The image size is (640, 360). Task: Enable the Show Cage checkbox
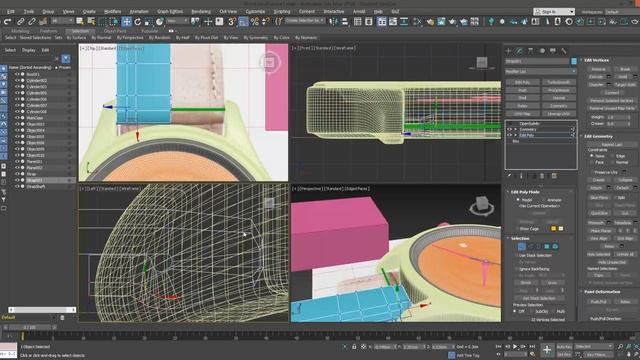518,229
